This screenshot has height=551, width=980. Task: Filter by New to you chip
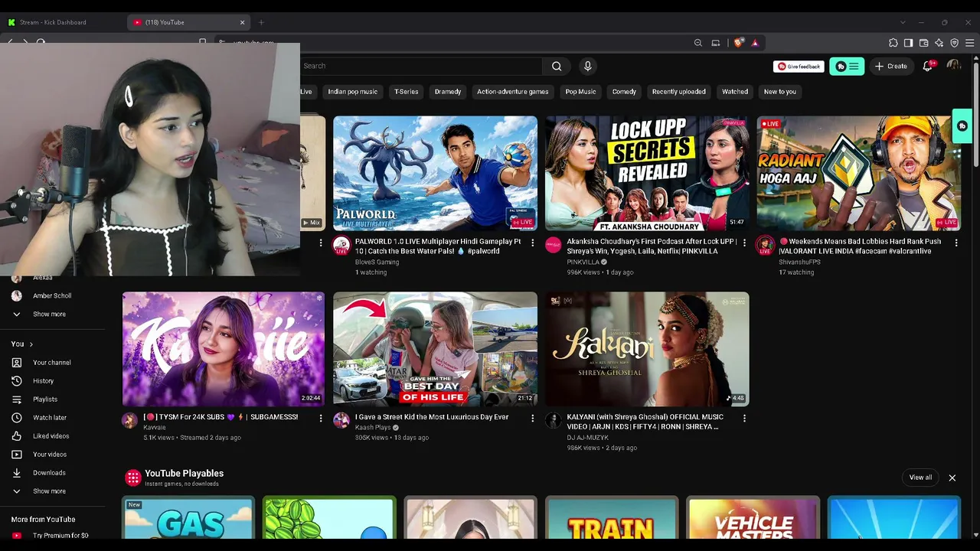click(x=780, y=92)
